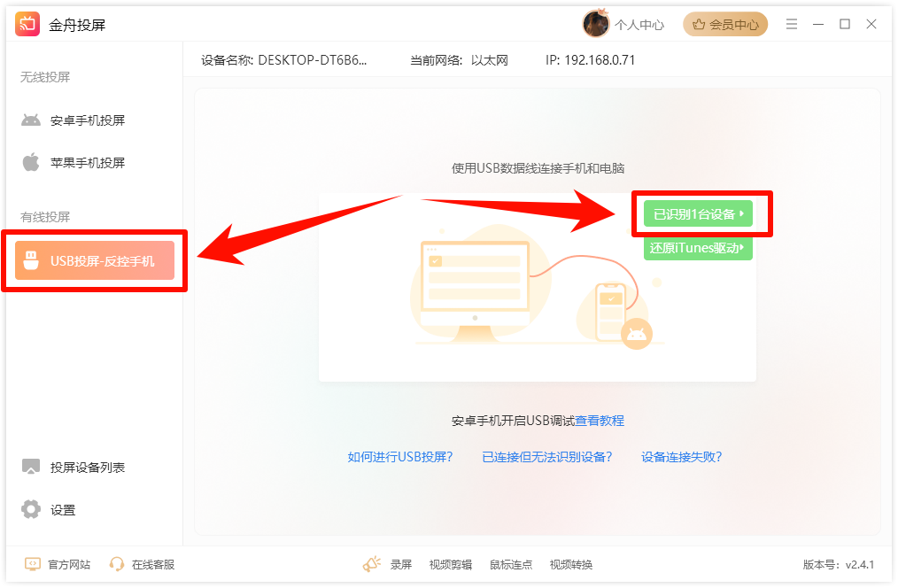Click the megaphone icon in bottom bar
Screen dimensions: 898x588
[371, 564]
